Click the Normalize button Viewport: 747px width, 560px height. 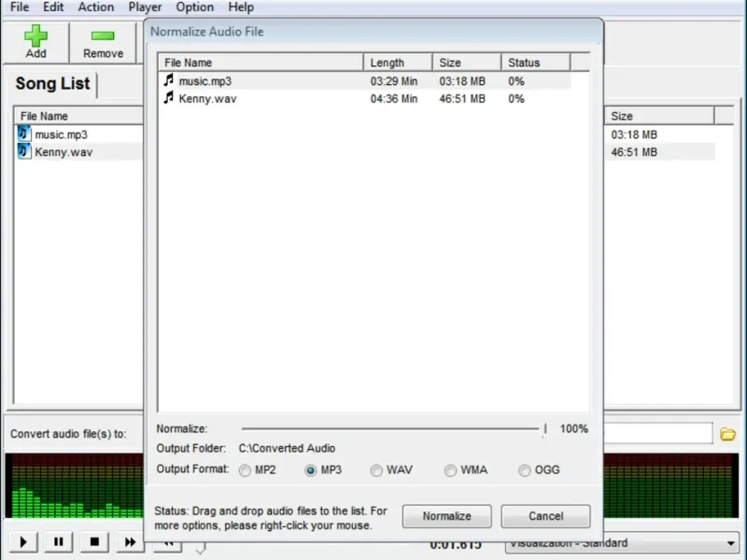coord(447,516)
